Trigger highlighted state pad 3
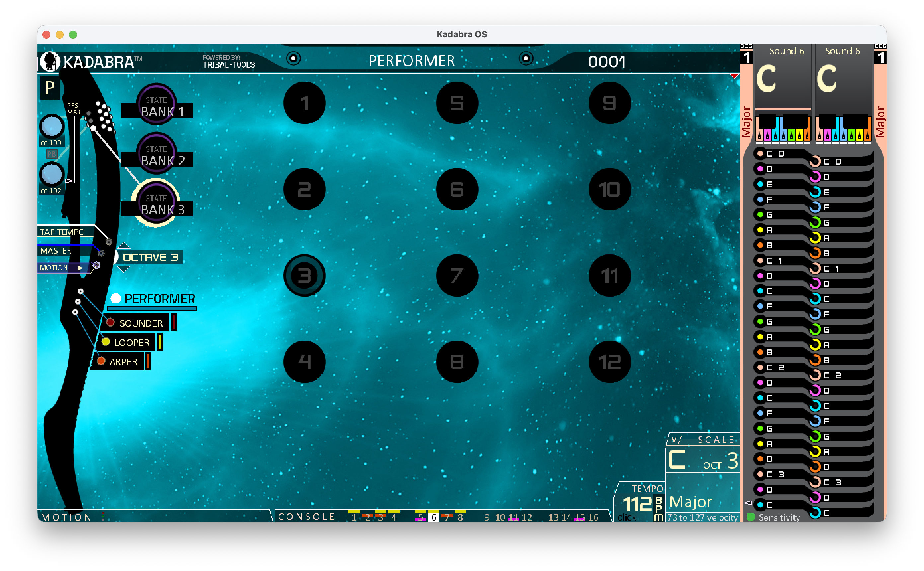Image resolution: width=924 pixels, height=571 pixels. pyautogui.click(x=304, y=276)
